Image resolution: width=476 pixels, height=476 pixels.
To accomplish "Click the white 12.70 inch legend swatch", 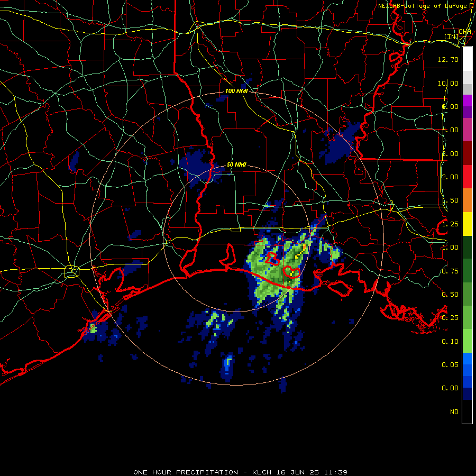I will tap(467, 59).
